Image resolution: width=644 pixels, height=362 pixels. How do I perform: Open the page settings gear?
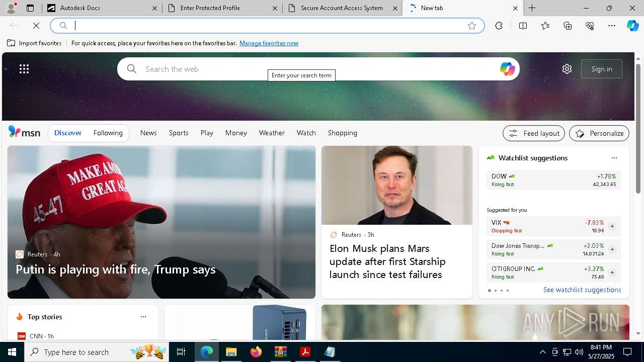(x=567, y=69)
